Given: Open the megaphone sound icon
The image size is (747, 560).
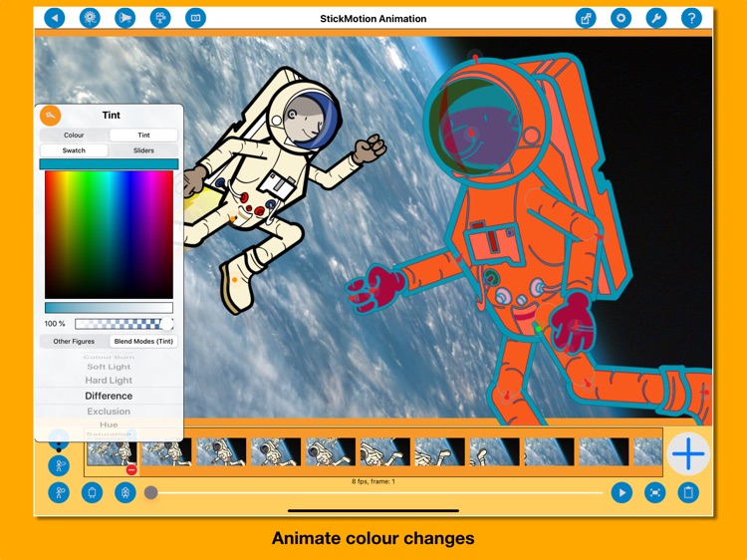Looking at the screenshot, I should pos(124,18).
